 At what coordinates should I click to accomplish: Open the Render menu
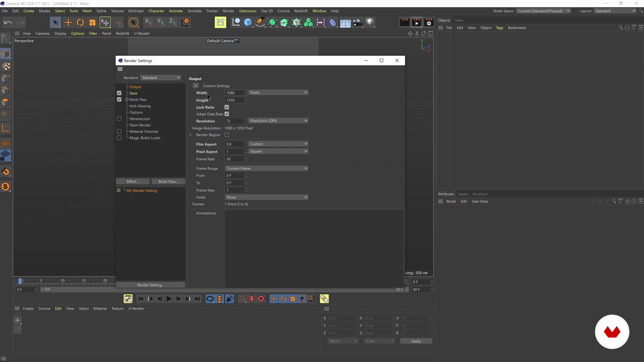(x=228, y=11)
